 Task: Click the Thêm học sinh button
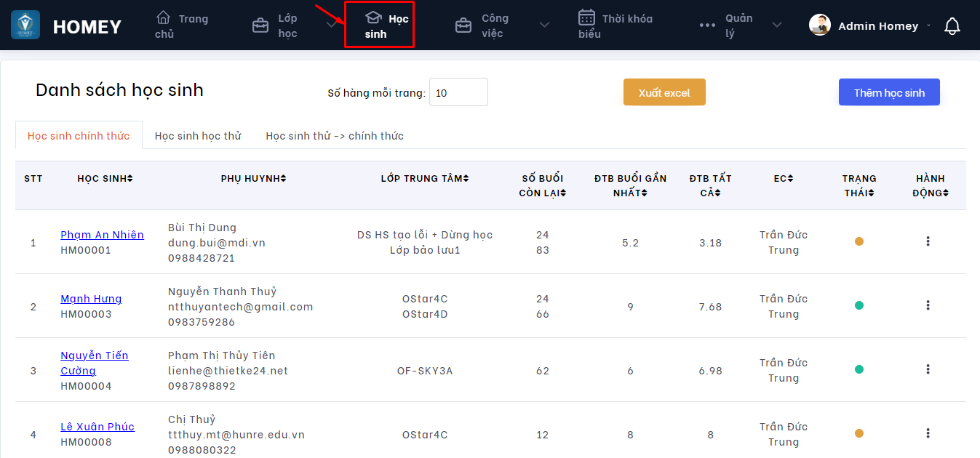[x=889, y=92]
